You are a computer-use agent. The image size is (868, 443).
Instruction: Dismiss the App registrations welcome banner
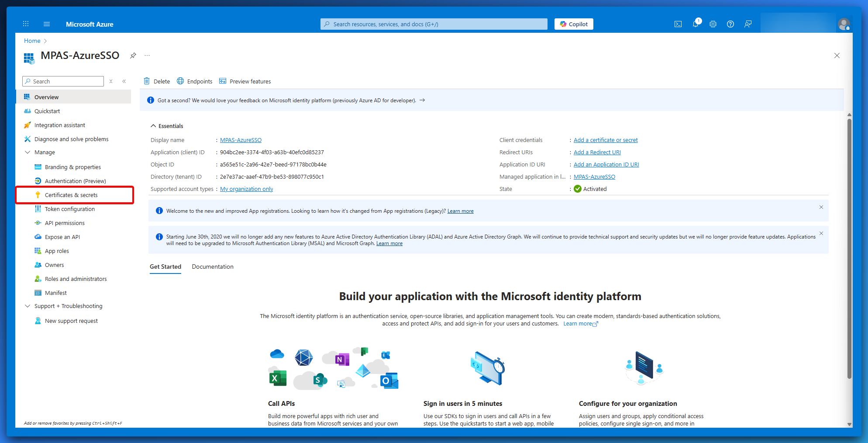tap(821, 207)
